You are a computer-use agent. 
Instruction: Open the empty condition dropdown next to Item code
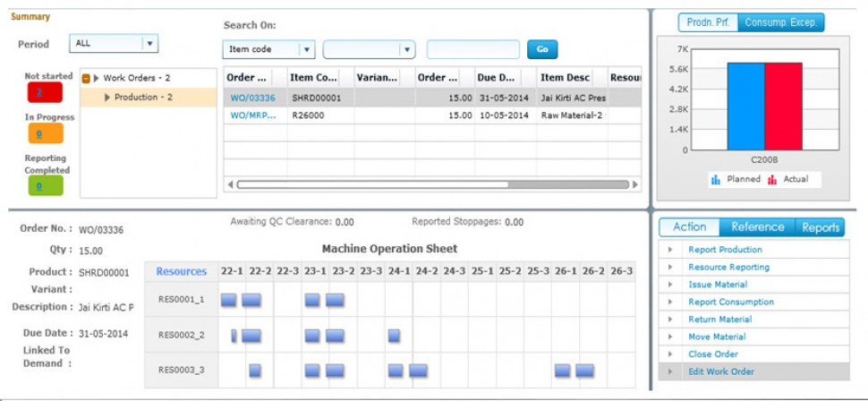coord(407,50)
